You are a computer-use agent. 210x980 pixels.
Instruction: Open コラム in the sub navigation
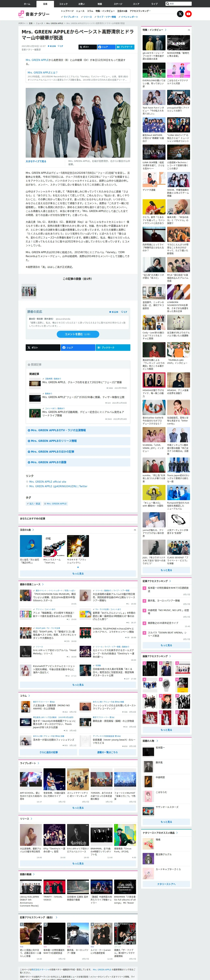point(90,11)
